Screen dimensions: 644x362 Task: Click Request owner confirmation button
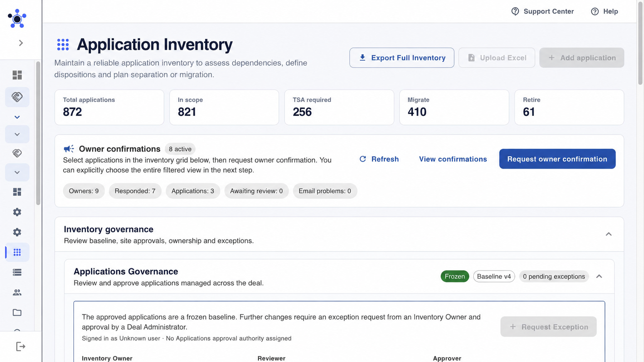557,159
